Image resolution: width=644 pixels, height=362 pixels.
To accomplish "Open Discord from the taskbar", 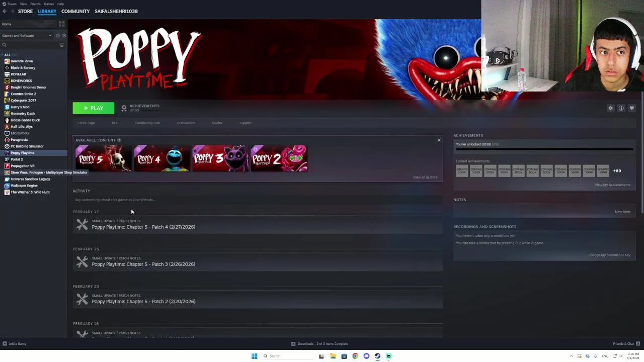I will [366, 356].
